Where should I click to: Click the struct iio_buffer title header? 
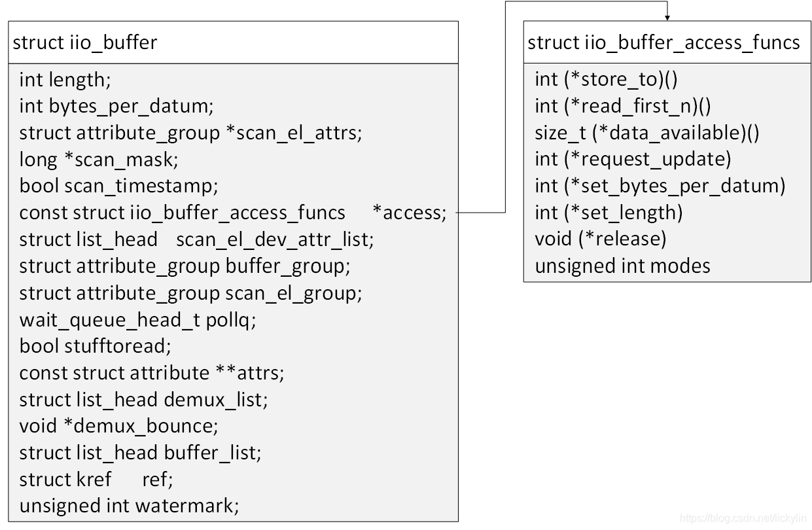point(85,43)
